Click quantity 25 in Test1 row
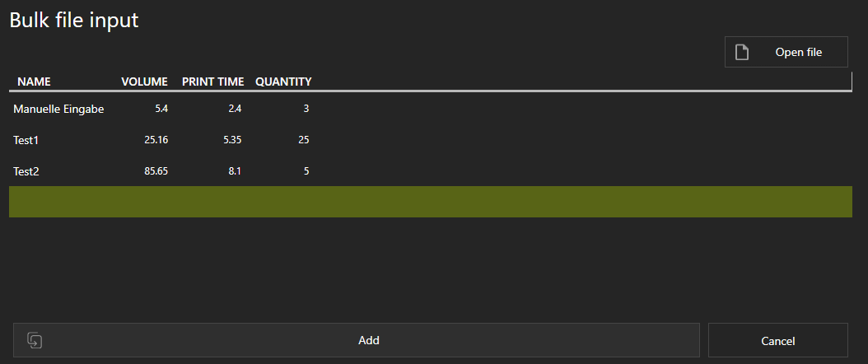The height and width of the screenshot is (364, 868). (x=303, y=140)
